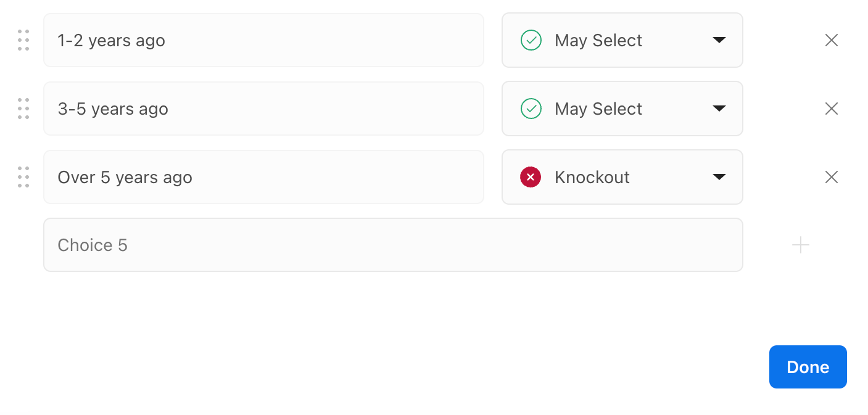Select the 'May Select' label on the second row
Viewport: 868px width, 415px height.
[598, 109]
